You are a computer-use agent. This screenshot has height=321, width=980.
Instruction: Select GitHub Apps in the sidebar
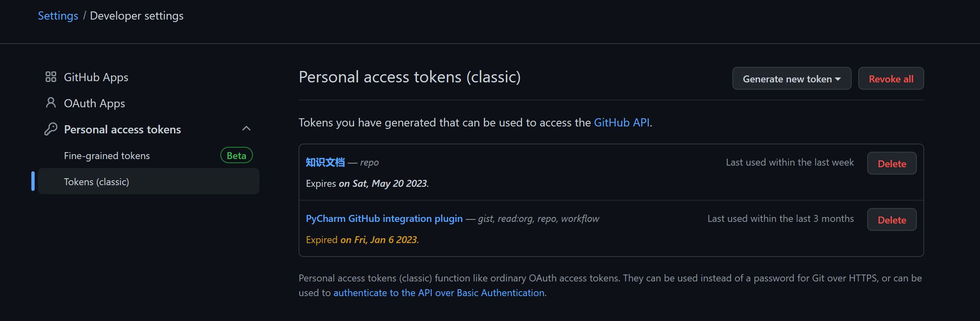[96, 77]
